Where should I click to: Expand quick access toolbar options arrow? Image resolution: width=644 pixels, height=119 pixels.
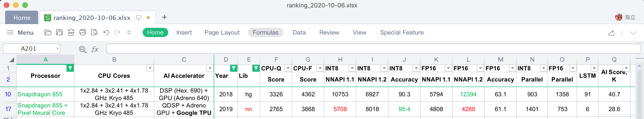129,33
